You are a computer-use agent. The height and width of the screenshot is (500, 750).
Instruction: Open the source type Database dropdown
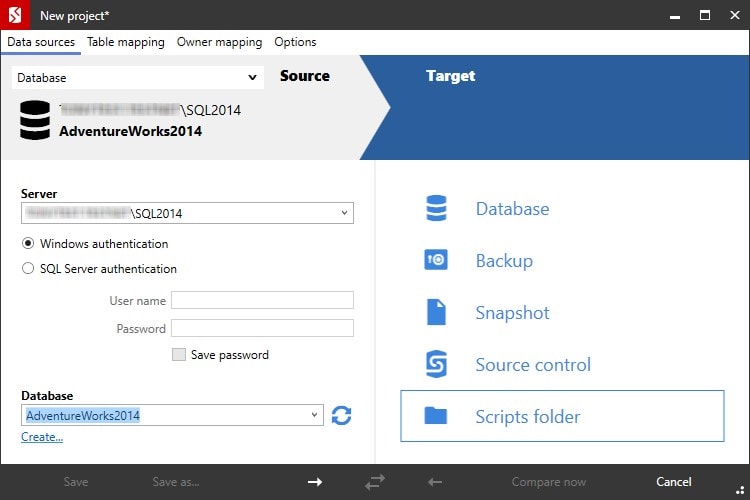pos(138,78)
